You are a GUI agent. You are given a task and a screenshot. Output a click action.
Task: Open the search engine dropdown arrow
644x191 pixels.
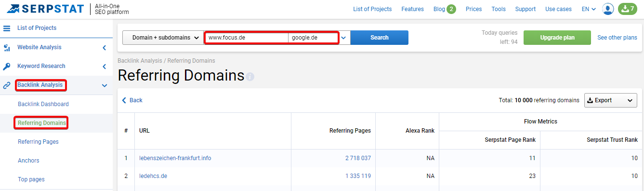point(344,38)
